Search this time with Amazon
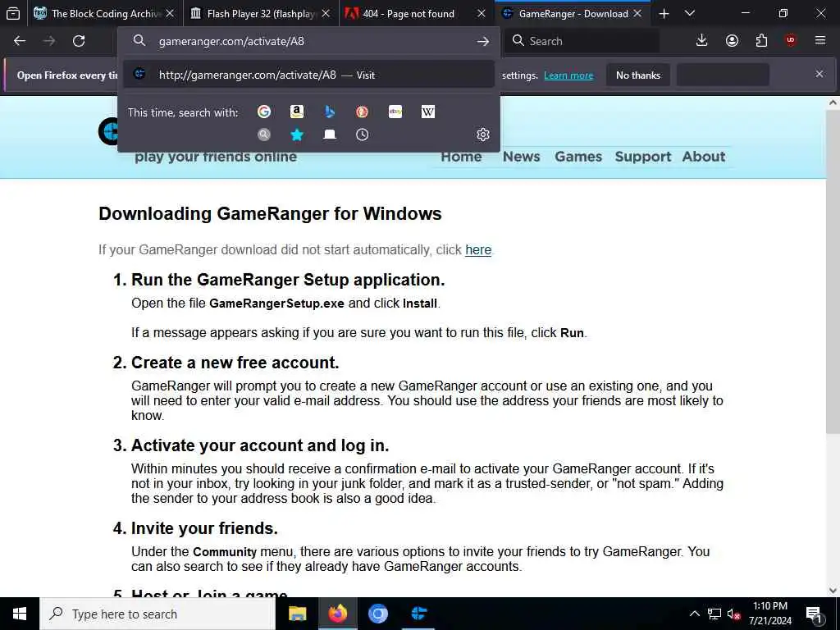840x630 pixels. click(x=297, y=112)
